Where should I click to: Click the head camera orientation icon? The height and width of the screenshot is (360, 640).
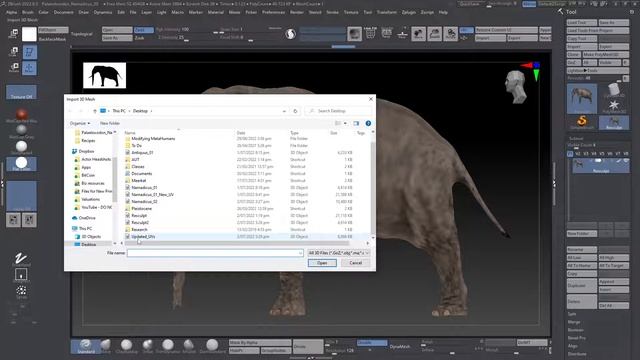click(x=515, y=87)
